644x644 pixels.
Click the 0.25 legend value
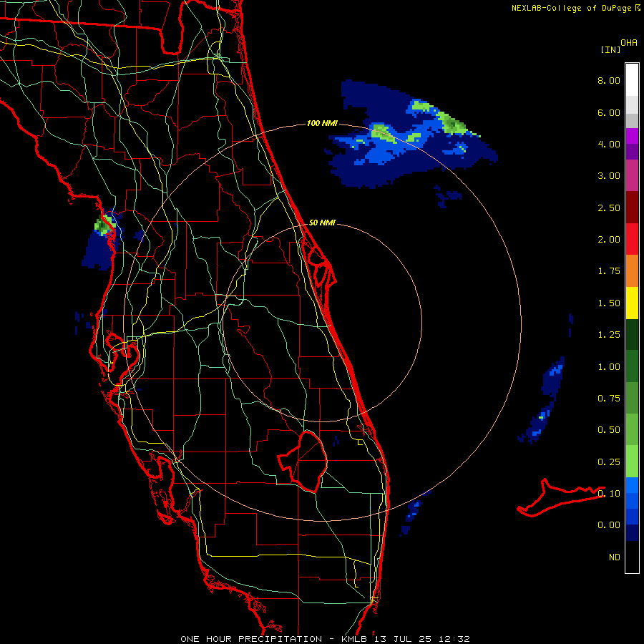(609, 462)
